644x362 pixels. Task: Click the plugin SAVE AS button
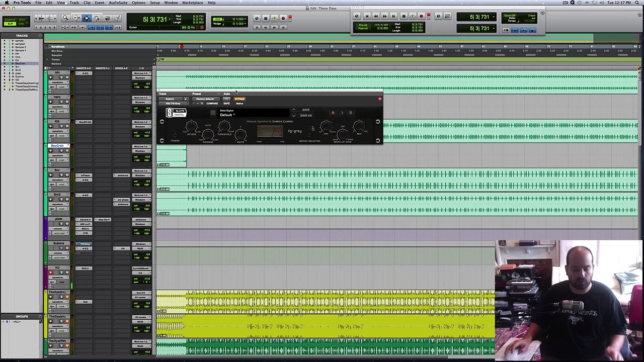point(306,116)
